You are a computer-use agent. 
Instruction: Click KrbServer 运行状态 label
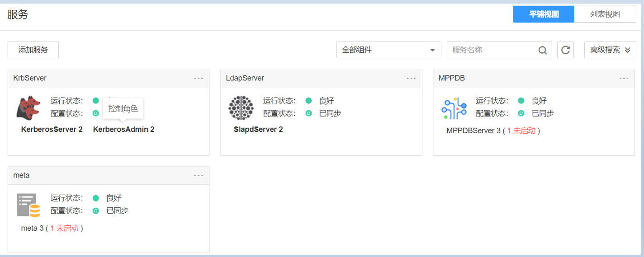[x=67, y=101]
